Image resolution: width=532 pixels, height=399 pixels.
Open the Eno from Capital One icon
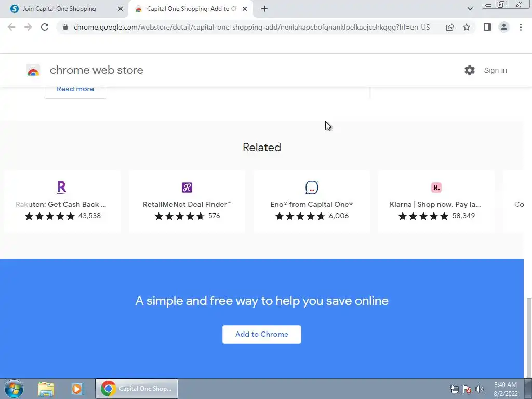click(x=312, y=187)
